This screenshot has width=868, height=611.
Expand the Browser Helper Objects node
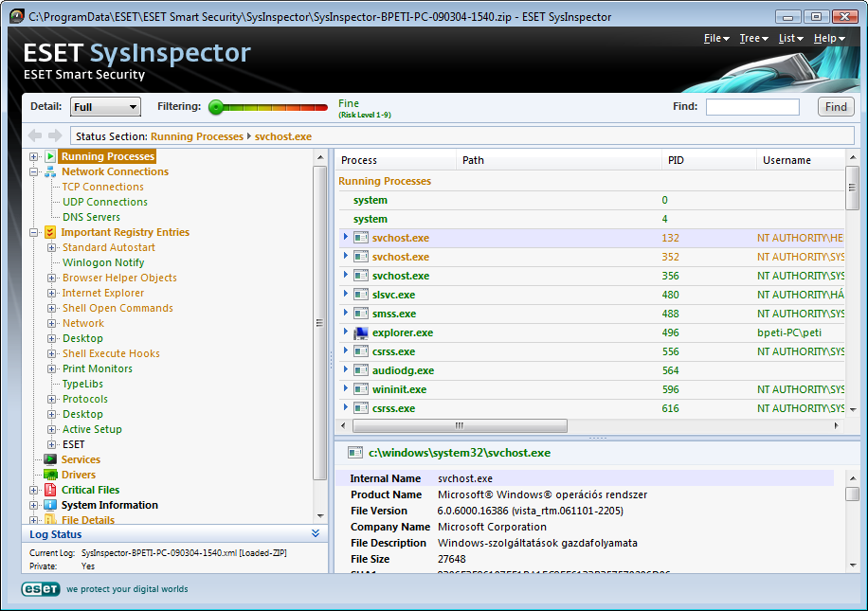click(51, 278)
